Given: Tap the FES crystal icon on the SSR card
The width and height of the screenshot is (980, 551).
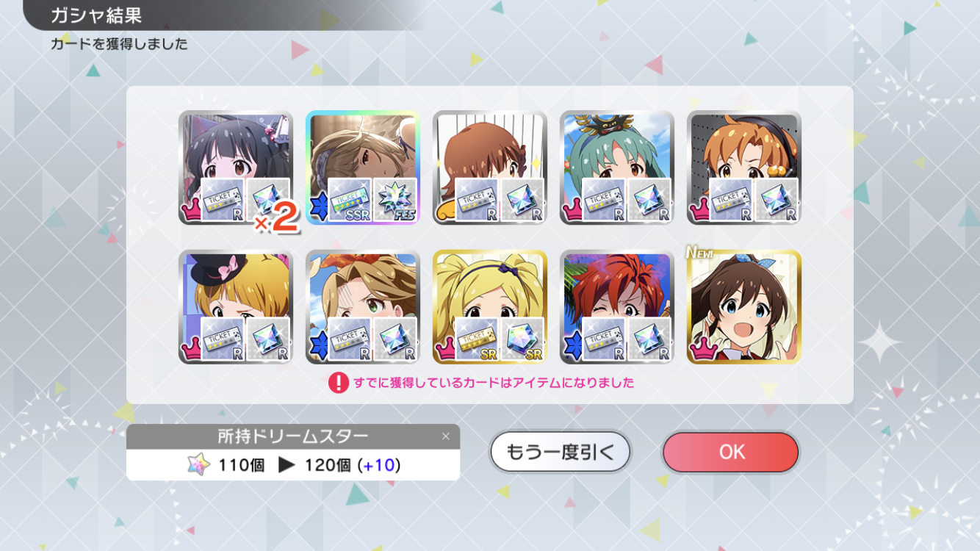Looking at the screenshot, I should point(394,200).
